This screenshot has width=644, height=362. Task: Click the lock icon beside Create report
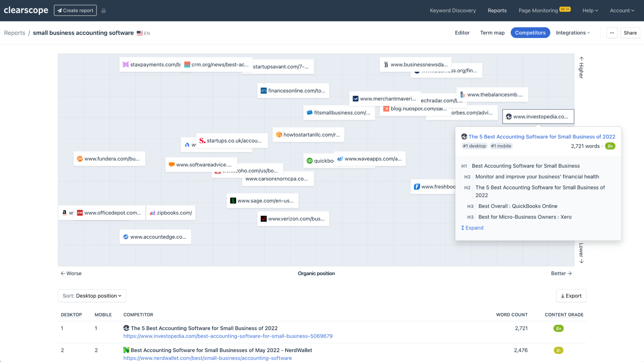tap(103, 11)
